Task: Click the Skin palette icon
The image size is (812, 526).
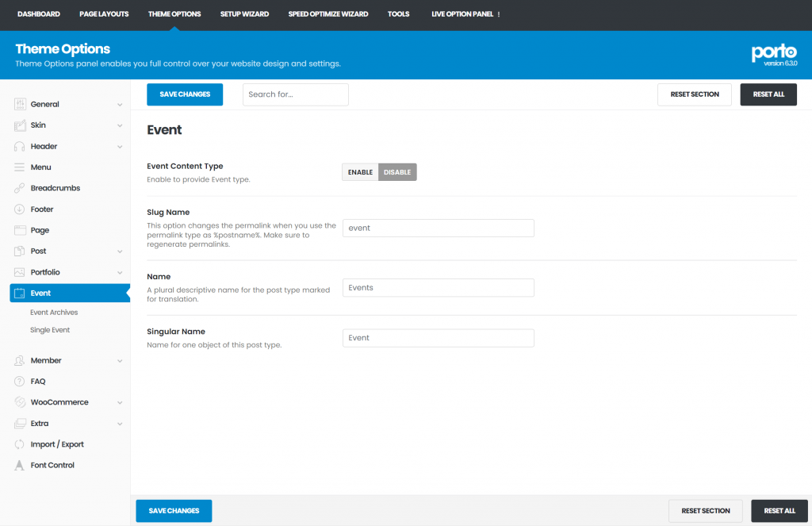Action: pyautogui.click(x=20, y=125)
